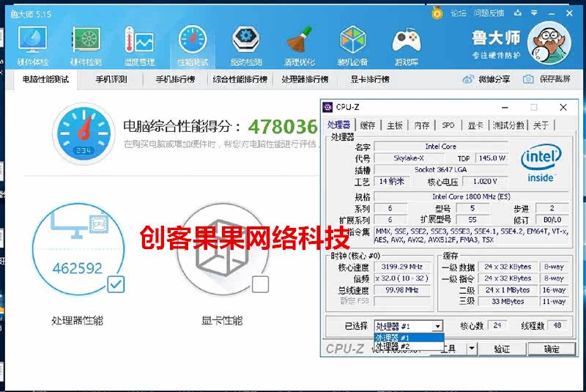Image resolution: width=586 pixels, height=392 pixels.
Task: Click the 验证 button in CPU-Z
Action: pos(502,349)
